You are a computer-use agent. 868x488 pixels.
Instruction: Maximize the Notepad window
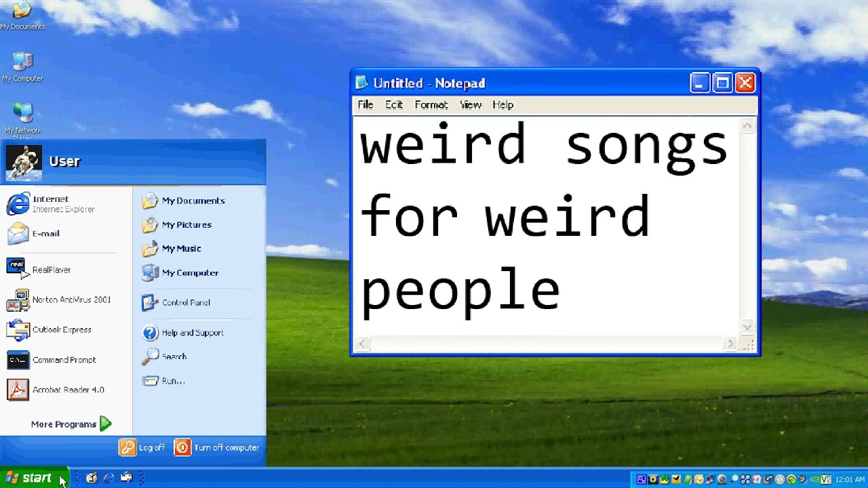pyautogui.click(x=723, y=83)
